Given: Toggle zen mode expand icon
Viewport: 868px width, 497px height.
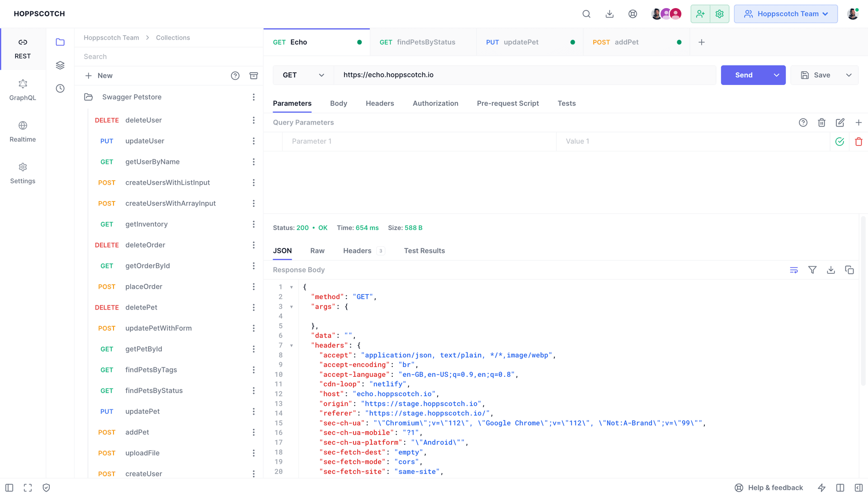Looking at the screenshot, I should (x=28, y=488).
